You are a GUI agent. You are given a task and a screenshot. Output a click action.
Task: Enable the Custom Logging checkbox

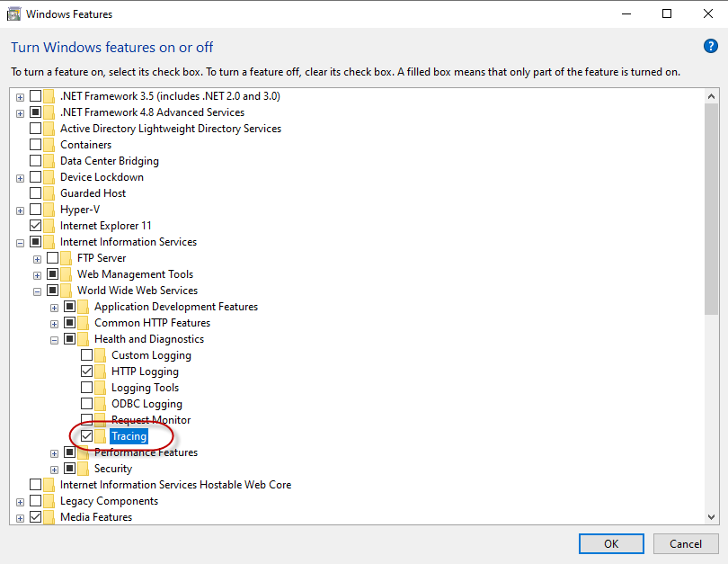pos(87,355)
